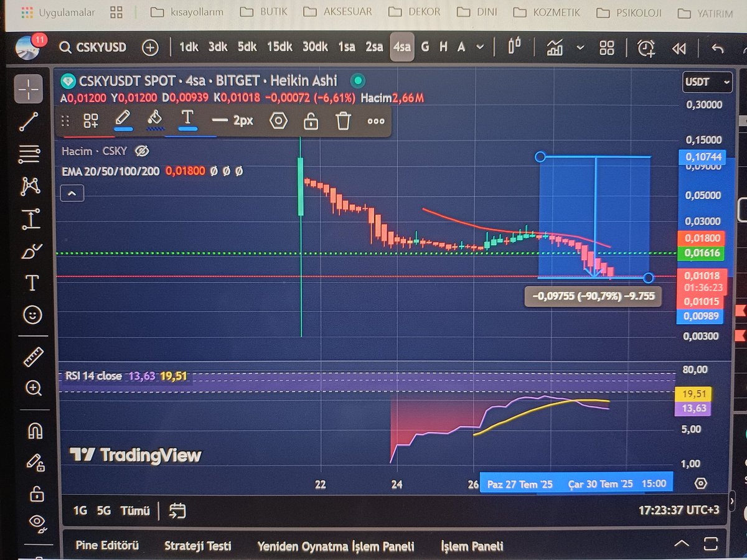
Task: Open the user profile avatar
Action: (27, 47)
